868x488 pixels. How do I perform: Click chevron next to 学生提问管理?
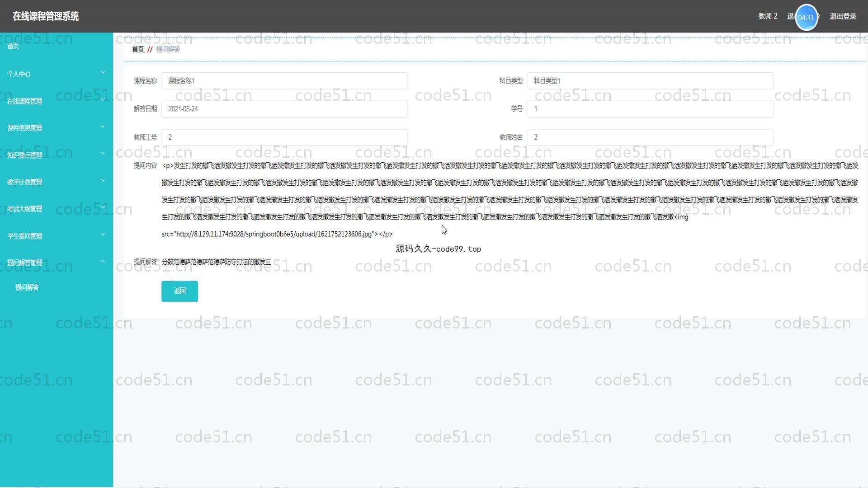click(x=103, y=235)
